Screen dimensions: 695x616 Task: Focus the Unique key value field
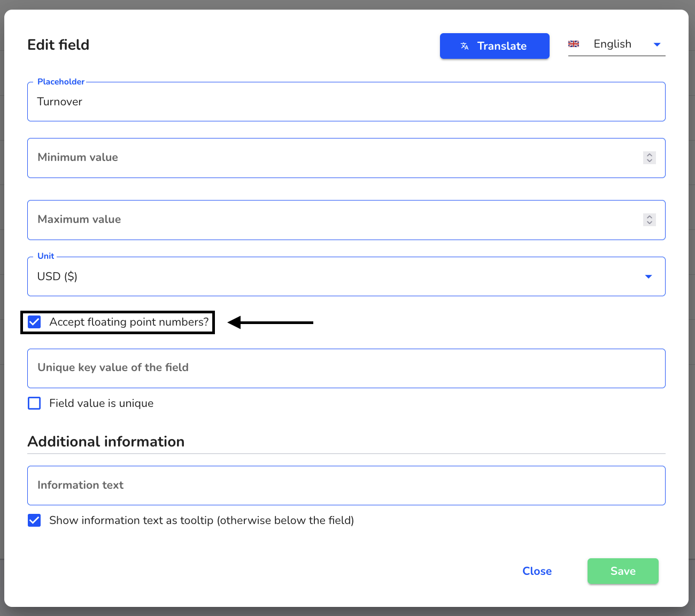tap(346, 368)
